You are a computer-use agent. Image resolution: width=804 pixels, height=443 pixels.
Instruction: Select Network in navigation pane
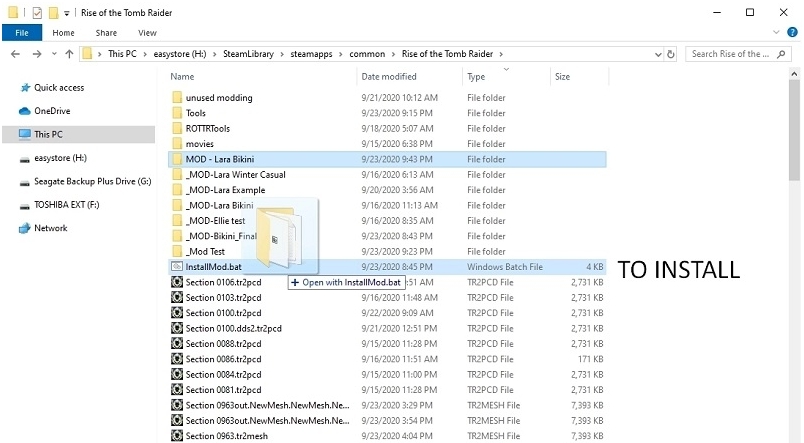50,228
